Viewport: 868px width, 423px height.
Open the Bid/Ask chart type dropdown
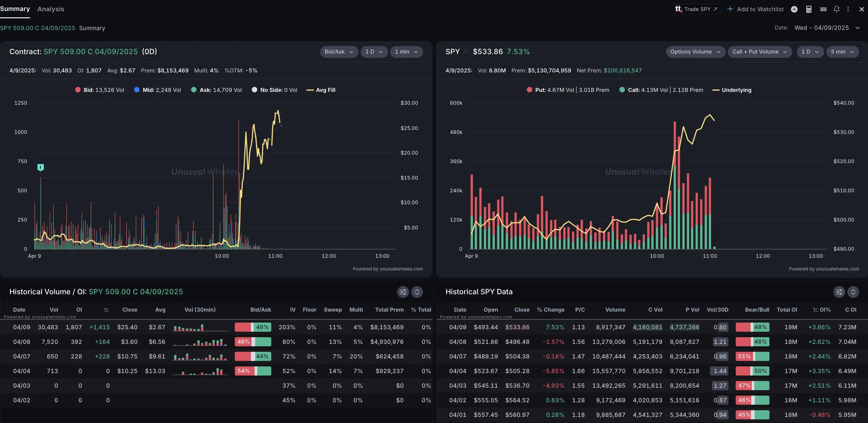(339, 52)
